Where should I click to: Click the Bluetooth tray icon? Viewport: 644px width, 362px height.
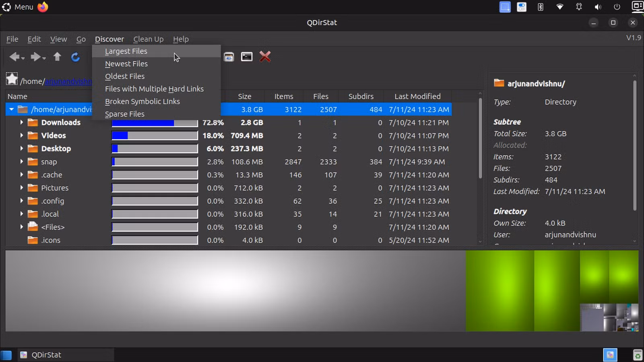tap(541, 7)
